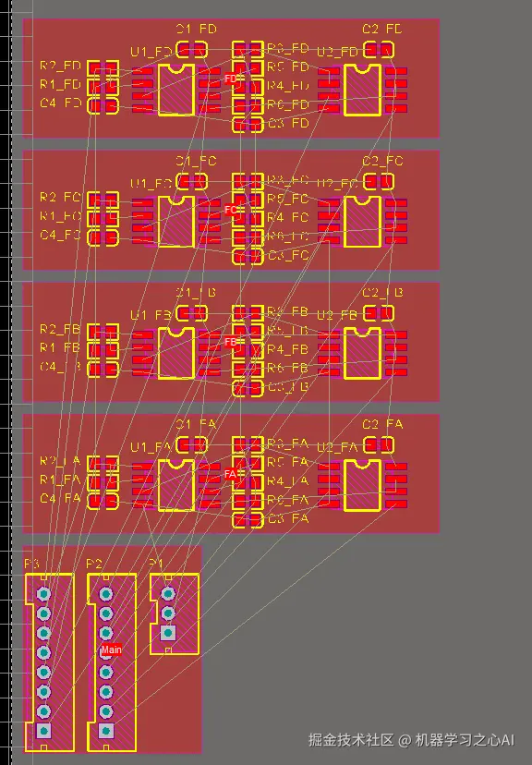The image size is (532, 765).
Task: Pick the R6_FD designator text
Action: 288,104
